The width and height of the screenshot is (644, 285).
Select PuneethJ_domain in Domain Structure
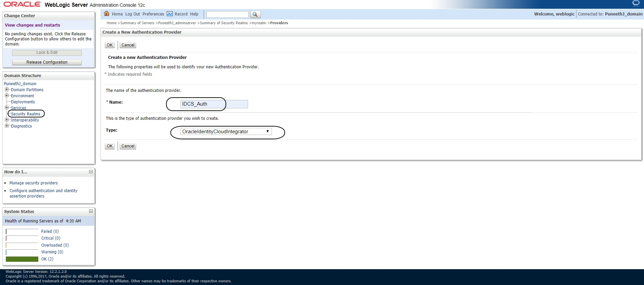(x=20, y=84)
